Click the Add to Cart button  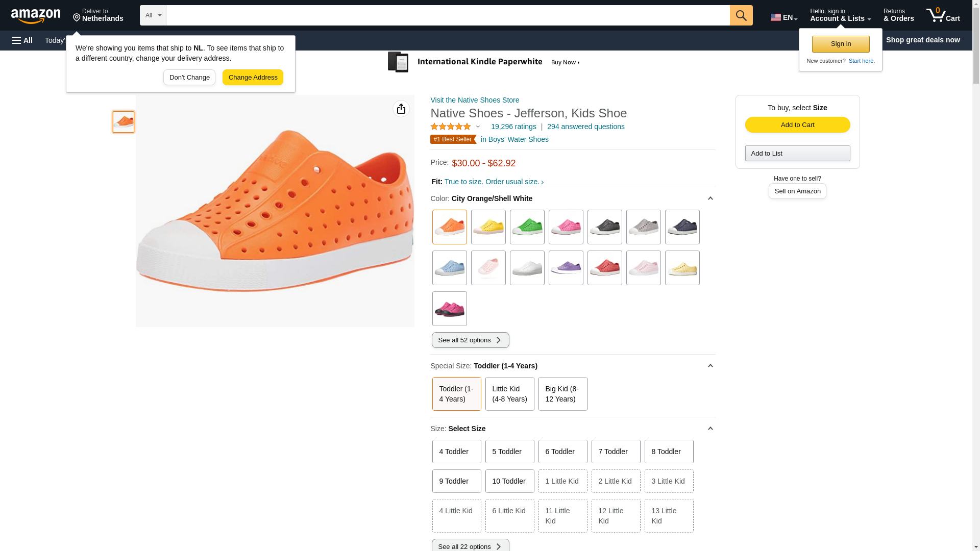(x=797, y=125)
